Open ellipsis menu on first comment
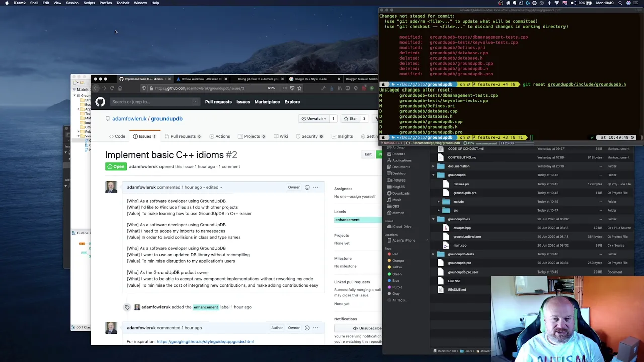This screenshot has width=644, height=362. 316,187
